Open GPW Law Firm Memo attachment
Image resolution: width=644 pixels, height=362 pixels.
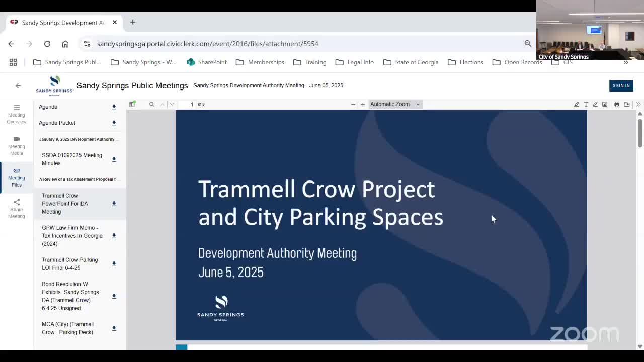click(72, 236)
